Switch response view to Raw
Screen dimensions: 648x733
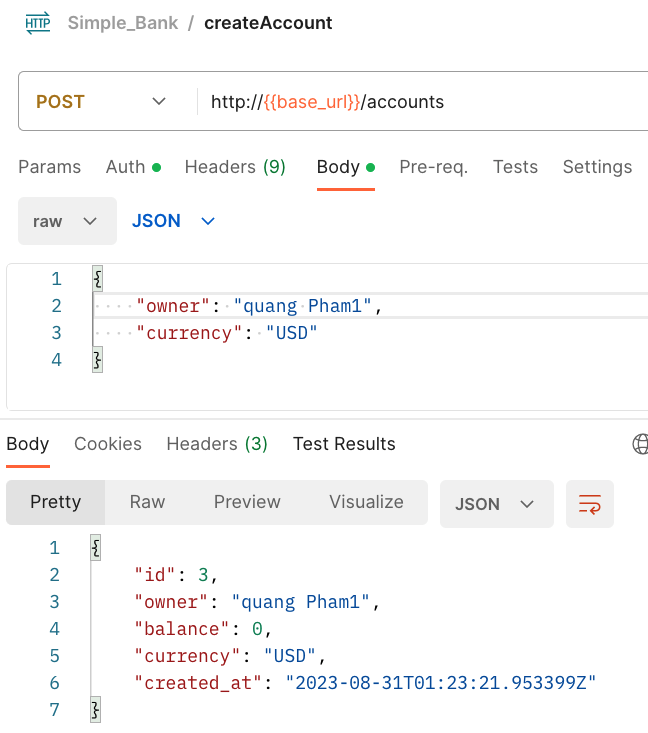click(x=147, y=502)
